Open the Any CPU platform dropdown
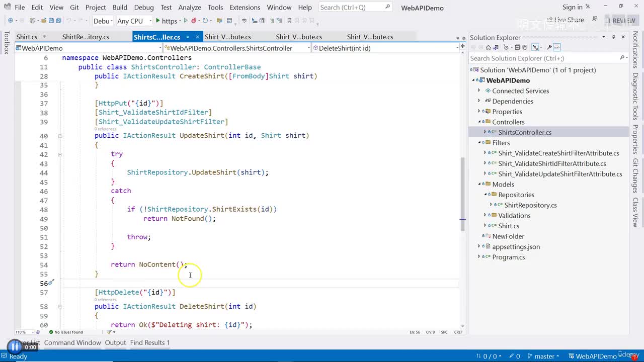Viewport: 644px width, 362px height. pos(134,21)
